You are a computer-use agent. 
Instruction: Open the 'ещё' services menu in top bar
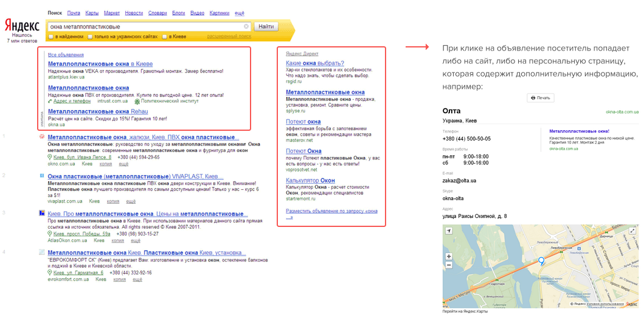point(240,13)
